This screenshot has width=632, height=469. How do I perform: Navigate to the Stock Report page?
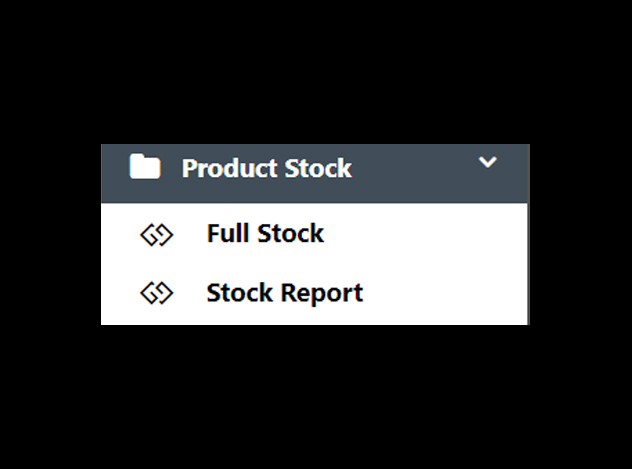pyautogui.click(x=285, y=293)
